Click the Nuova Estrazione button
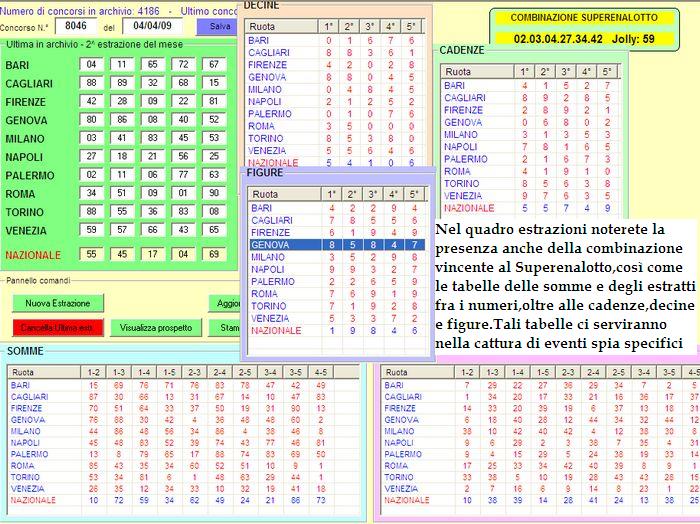The width and height of the screenshot is (700, 524). pyautogui.click(x=58, y=303)
